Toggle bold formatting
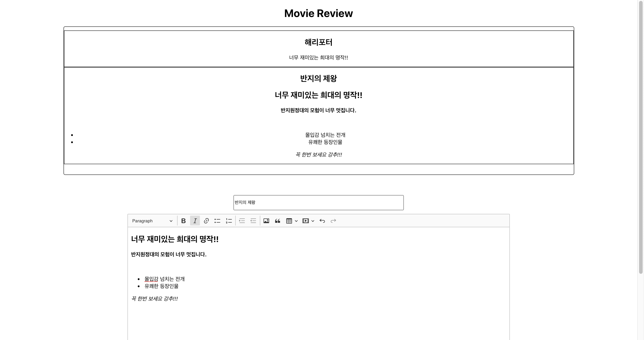 pyautogui.click(x=184, y=221)
